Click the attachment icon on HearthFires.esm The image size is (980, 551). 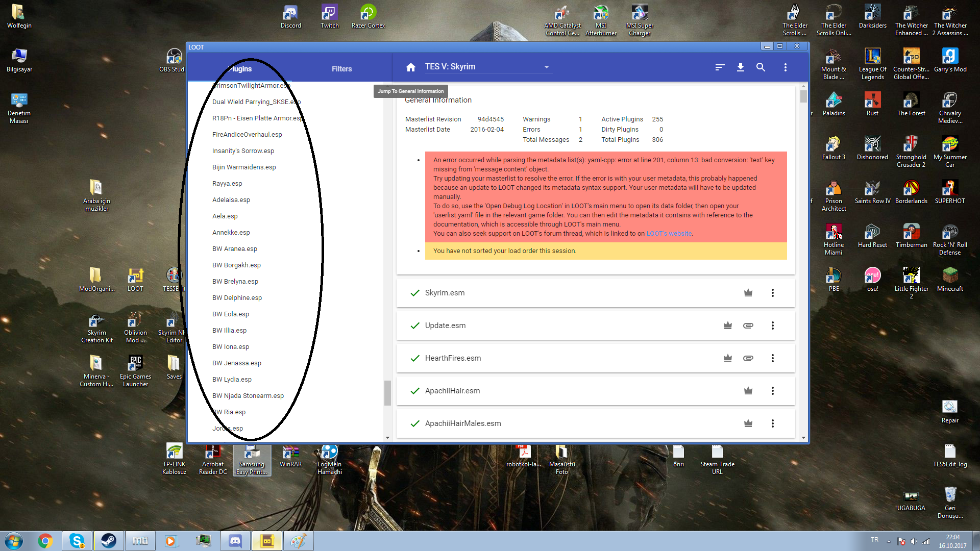coord(748,358)
